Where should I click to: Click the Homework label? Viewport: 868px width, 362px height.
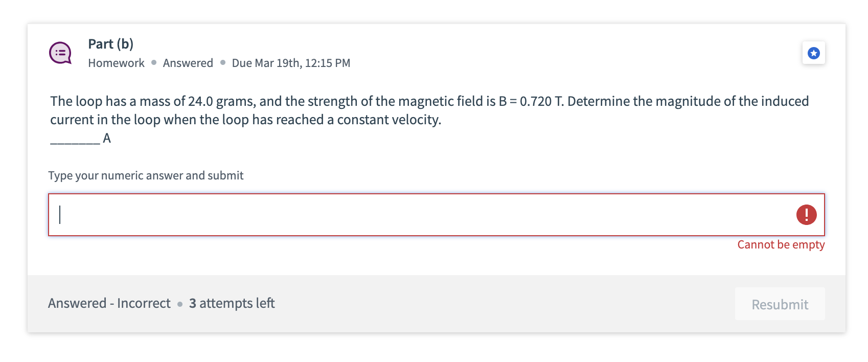point(116,63)
